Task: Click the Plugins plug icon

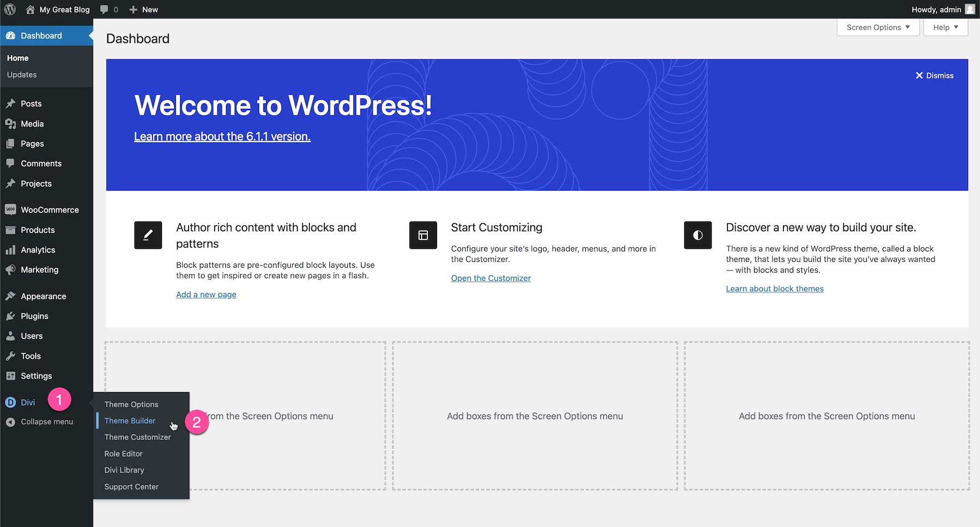Action: (x=10, y=316)
